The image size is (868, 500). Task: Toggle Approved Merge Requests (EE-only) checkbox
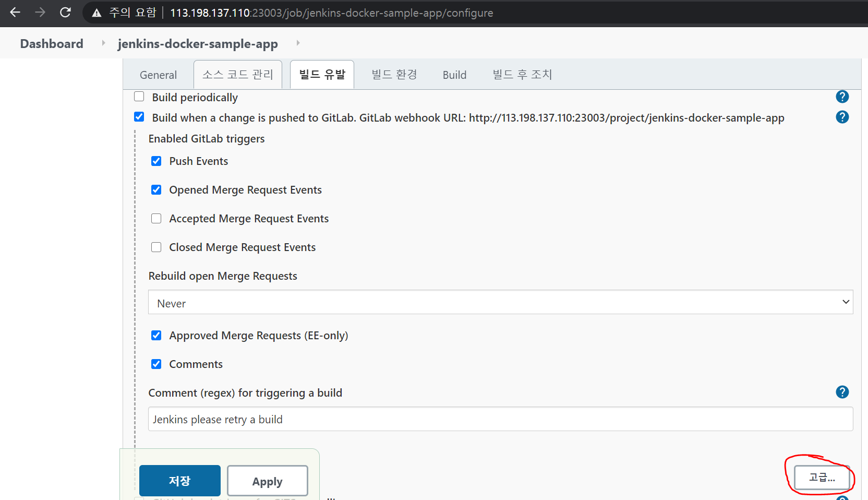(156, 335)
